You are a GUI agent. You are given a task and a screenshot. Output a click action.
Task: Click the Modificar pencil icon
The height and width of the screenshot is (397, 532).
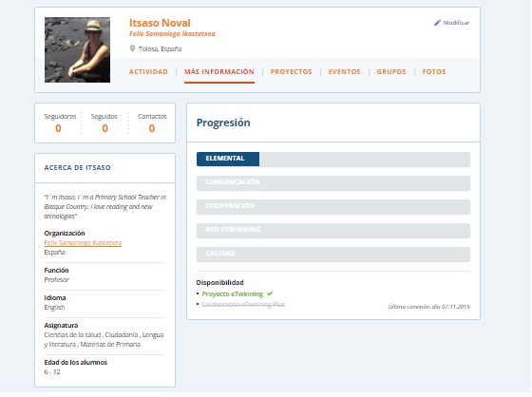coord(437,23)
